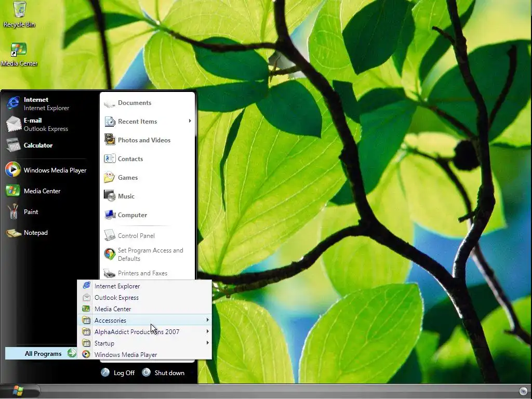Click Windows Media Player icon in programs submenu
Image resolution: width=532 pixels, height=399 pixels.
tap(86, 354)
